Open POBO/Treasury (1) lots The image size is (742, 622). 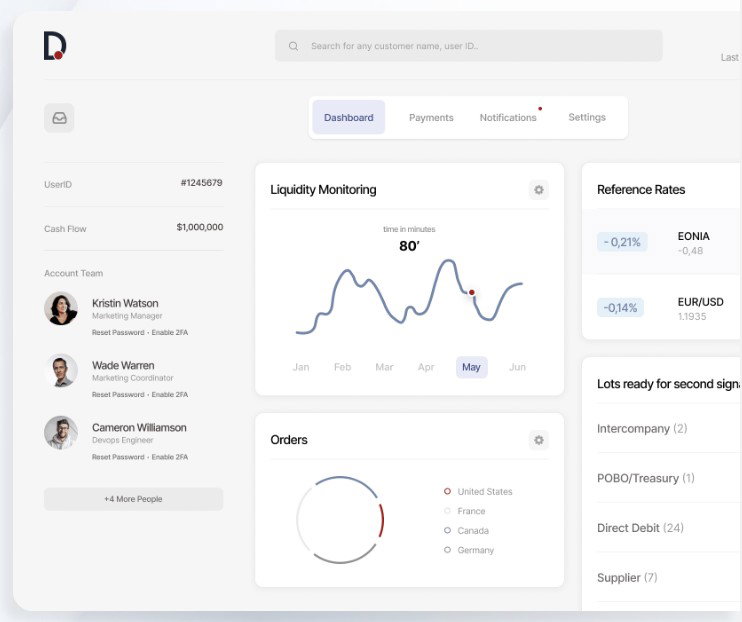point(645,478)
